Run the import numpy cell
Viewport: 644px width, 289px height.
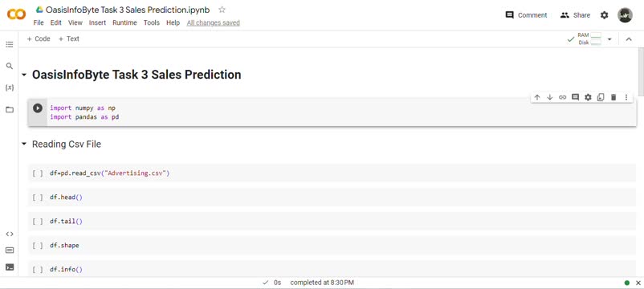38,108
